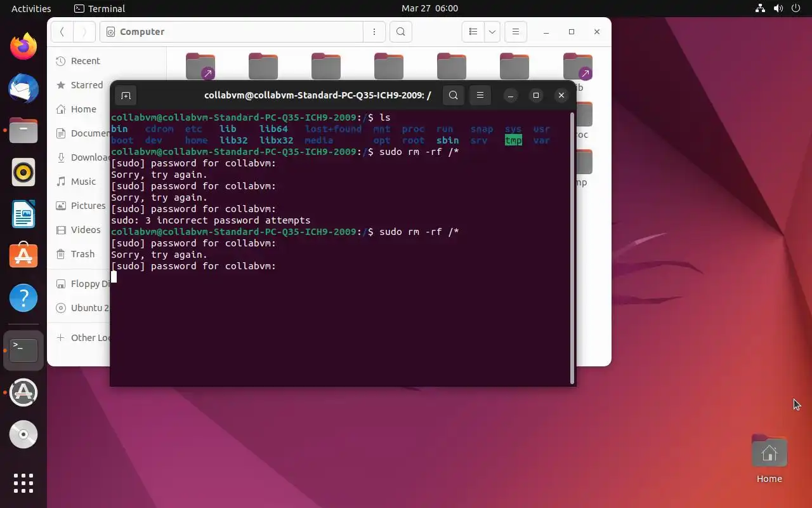Open Documents in the Files sidebar
The width and height of the screenshot is (812, 508).
79,133
